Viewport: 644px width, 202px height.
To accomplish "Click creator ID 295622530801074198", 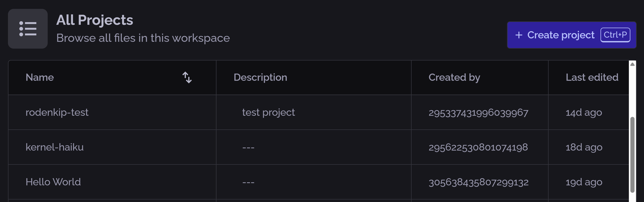I will (478, 147).
